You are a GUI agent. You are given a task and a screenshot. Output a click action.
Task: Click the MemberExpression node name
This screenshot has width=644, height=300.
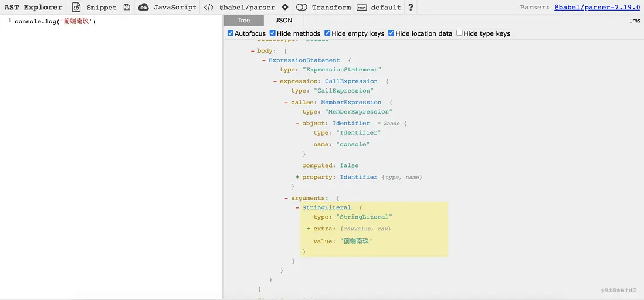[351, 103]
